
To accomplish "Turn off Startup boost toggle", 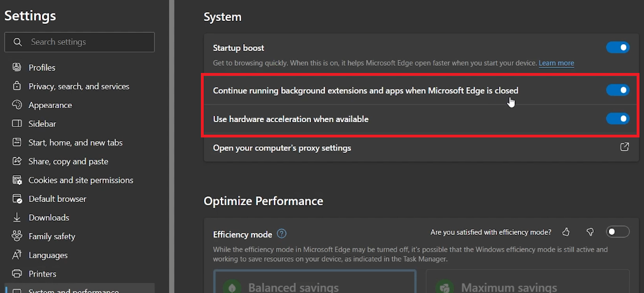I will pyautogui.click(x=617, y=48).
